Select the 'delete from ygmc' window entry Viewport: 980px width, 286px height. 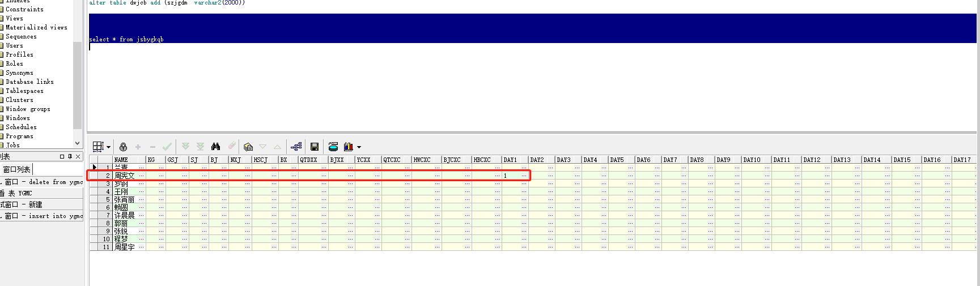click(41, 182)
